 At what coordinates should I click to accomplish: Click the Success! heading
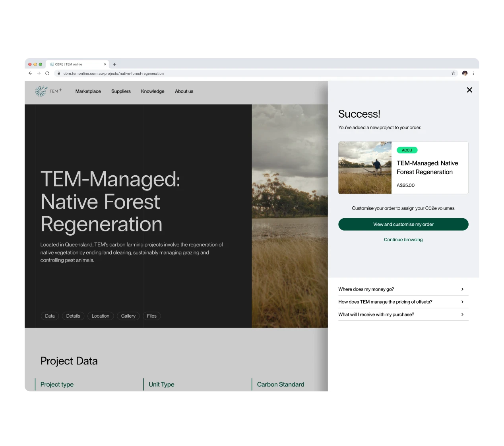359,114
